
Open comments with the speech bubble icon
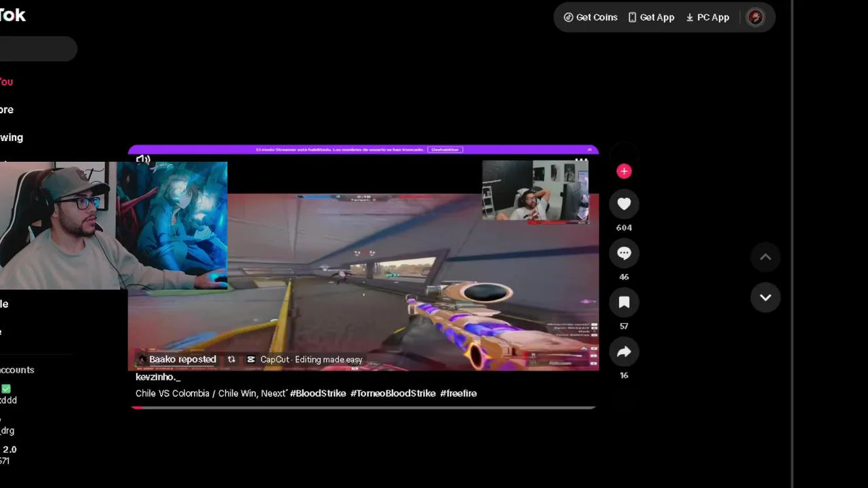click(x=624, y=253)
